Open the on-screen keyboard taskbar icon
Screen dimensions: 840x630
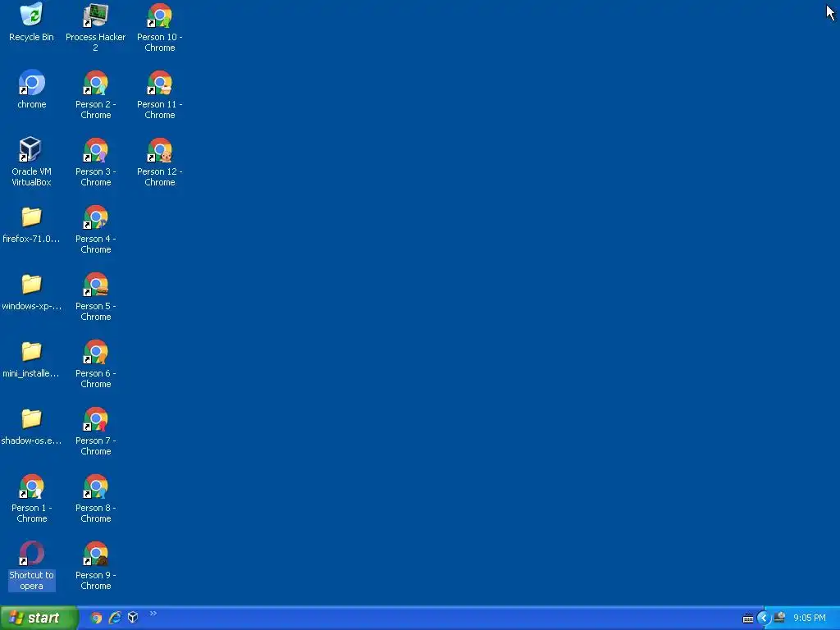pos(748,619)
